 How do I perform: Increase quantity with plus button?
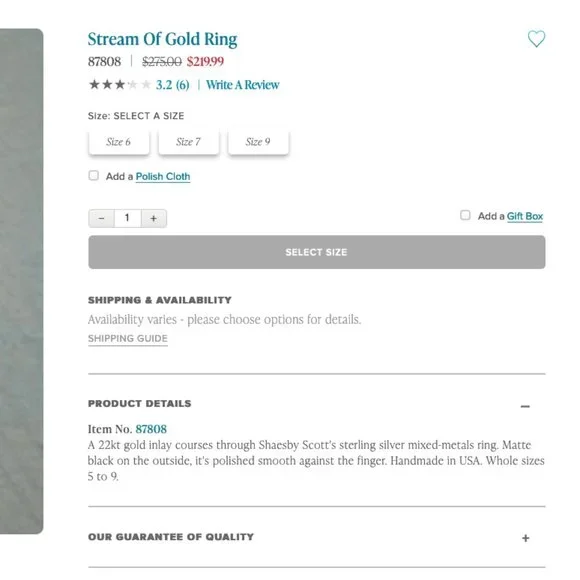[154, 218]
